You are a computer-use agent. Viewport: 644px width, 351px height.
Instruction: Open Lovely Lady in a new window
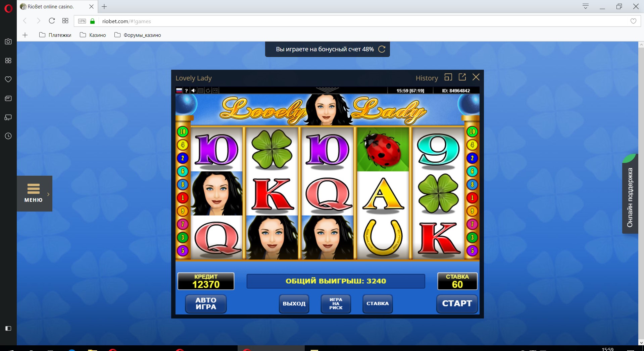coord(462,77)
